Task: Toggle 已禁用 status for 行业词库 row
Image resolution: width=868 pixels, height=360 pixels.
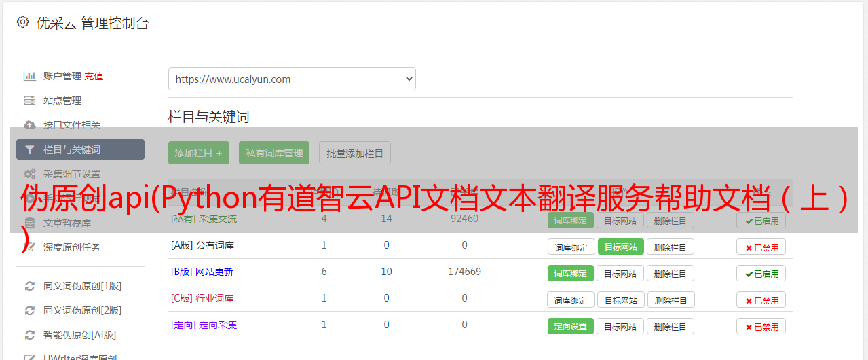Action: pos(761,300)
